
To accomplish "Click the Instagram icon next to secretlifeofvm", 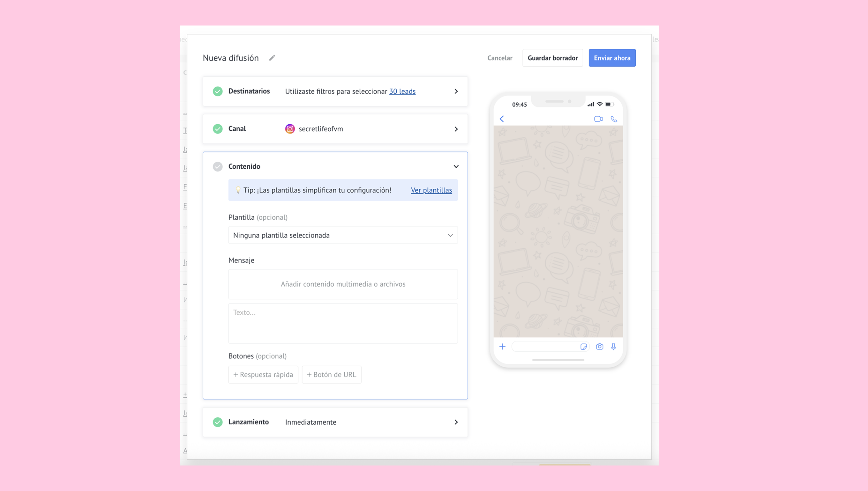I will tap(290, 129).
